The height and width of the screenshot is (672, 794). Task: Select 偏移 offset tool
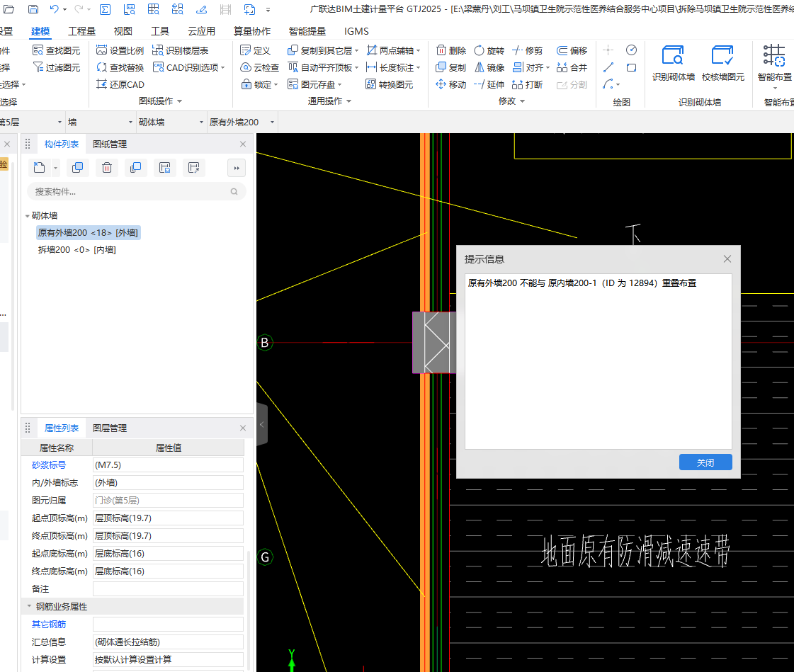[572, 51]
